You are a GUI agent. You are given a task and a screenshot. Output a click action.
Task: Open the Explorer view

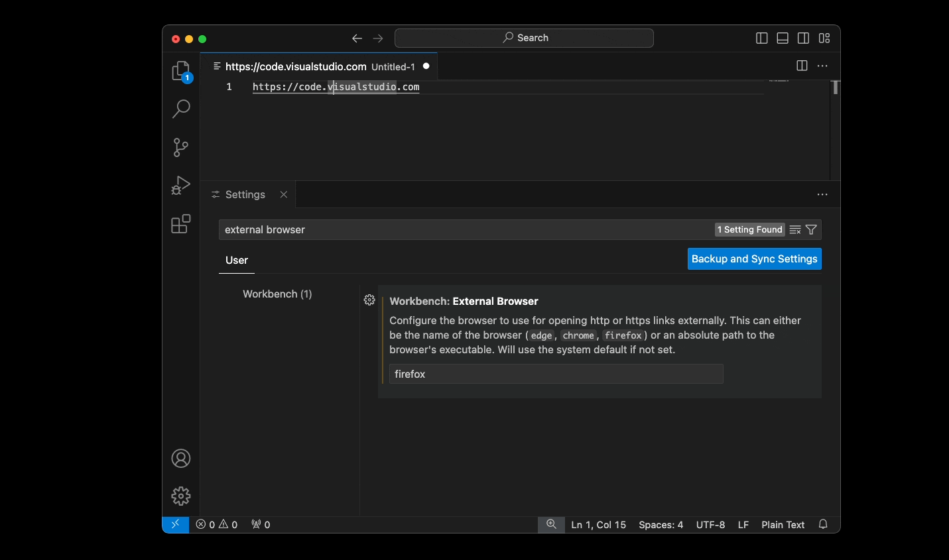point(180,70)
